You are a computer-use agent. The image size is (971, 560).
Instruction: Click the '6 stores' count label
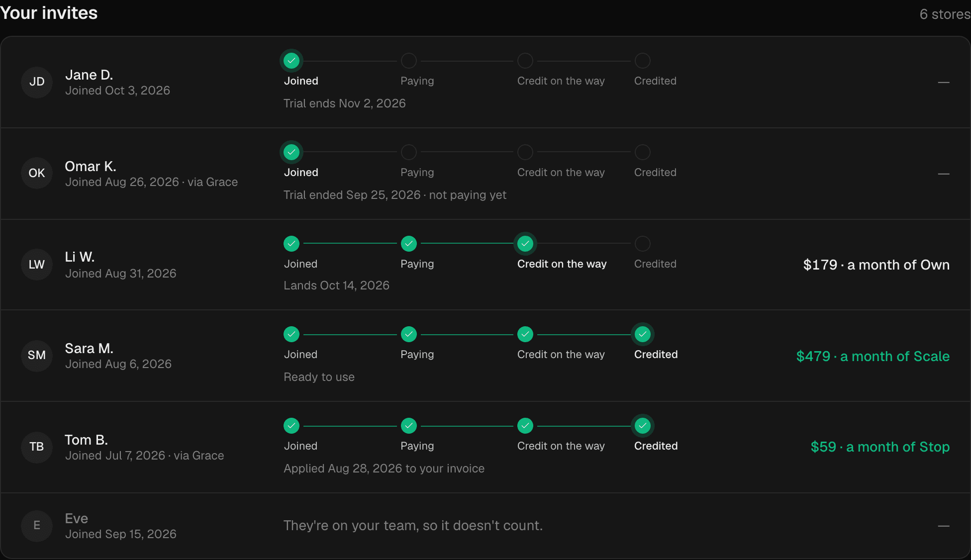[945, 14]
